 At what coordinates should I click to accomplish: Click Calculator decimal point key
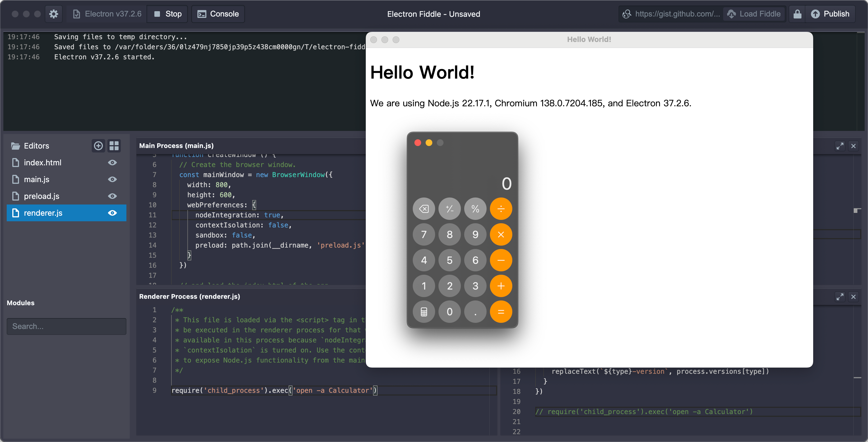pyautogui.click(x=475, y=312)
